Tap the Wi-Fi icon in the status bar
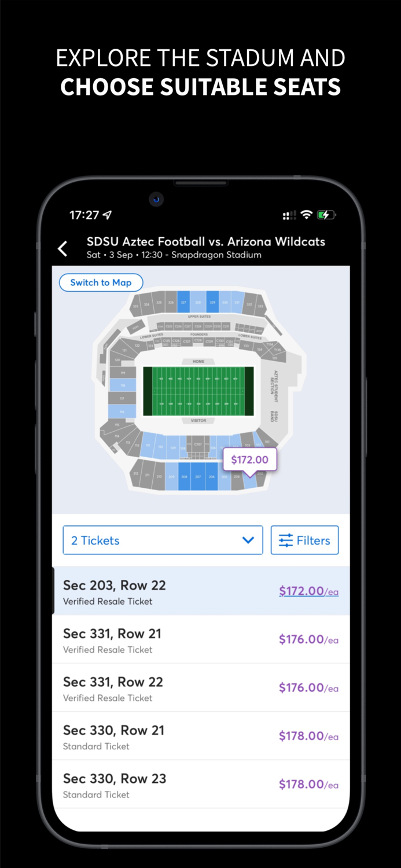 point(306,215)
